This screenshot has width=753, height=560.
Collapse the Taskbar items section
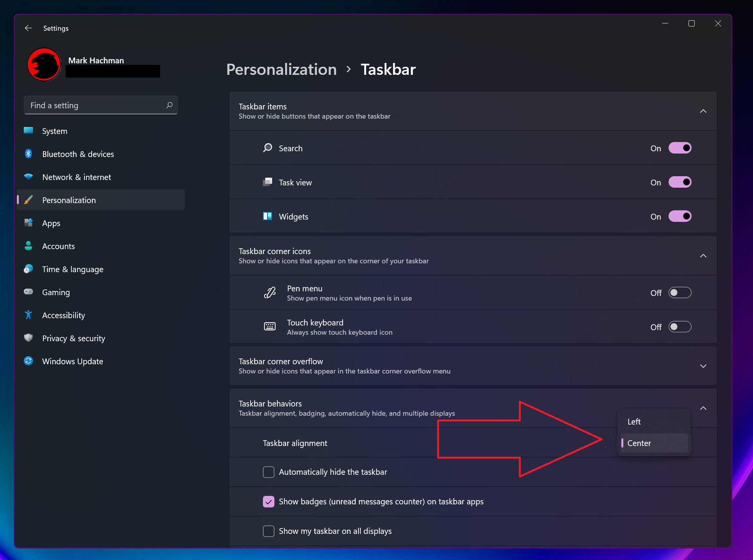(x=703, y=111)
